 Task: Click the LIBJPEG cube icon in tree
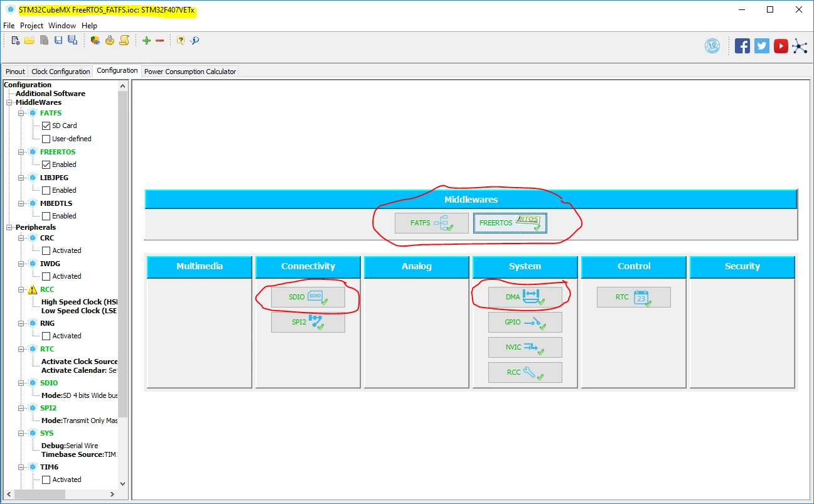pyautogui.click(x=33, y=178)
